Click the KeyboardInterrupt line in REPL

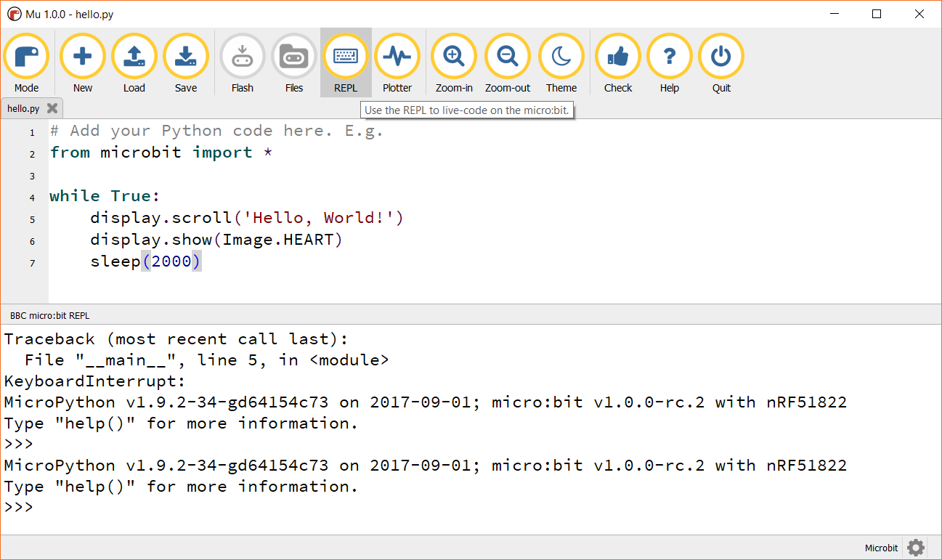(95, 381)
